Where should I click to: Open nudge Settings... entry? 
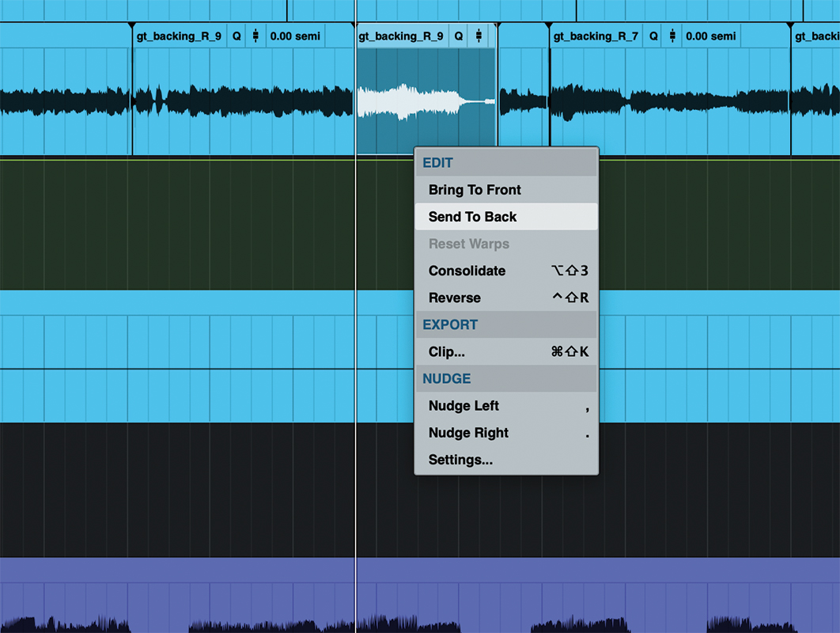point(506,460)
